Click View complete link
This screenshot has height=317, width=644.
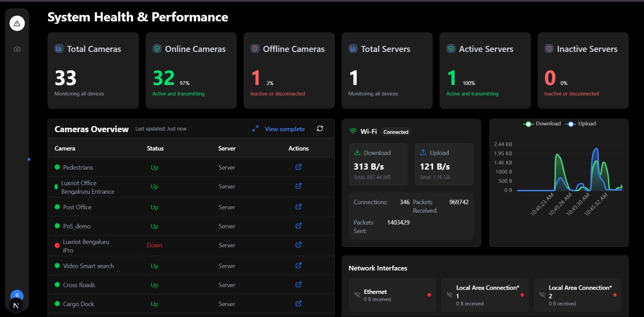coord(285,129)
